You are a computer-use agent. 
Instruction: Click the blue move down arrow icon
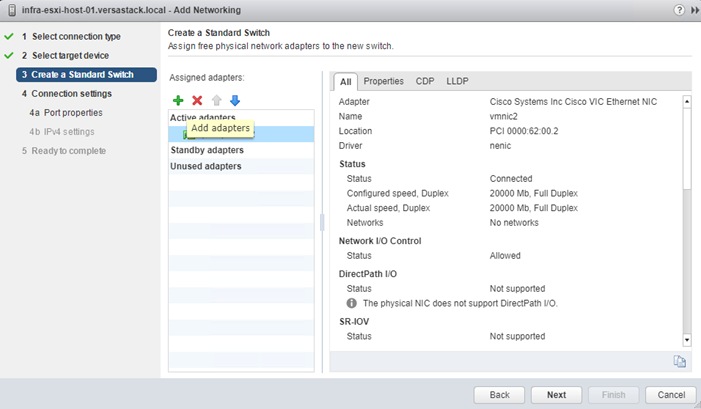coord(235,100)
